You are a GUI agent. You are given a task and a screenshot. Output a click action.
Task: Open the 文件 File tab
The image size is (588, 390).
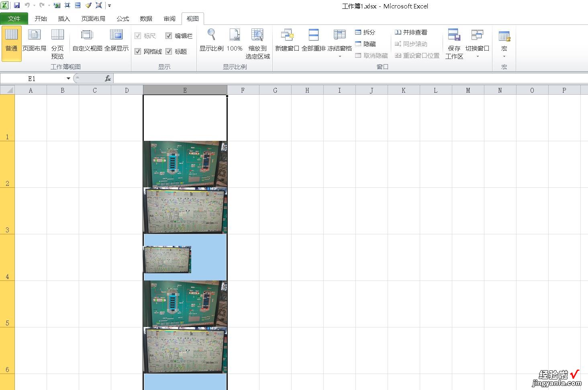tap(14, 18)
